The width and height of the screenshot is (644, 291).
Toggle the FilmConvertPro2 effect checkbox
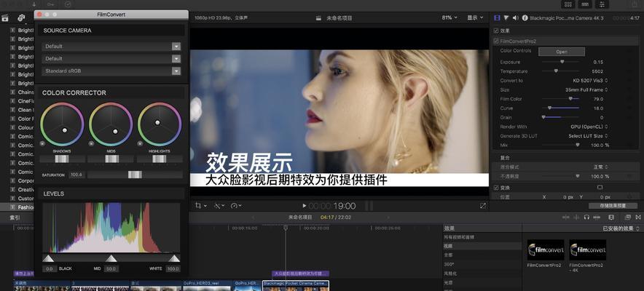(x=496, y=41)
